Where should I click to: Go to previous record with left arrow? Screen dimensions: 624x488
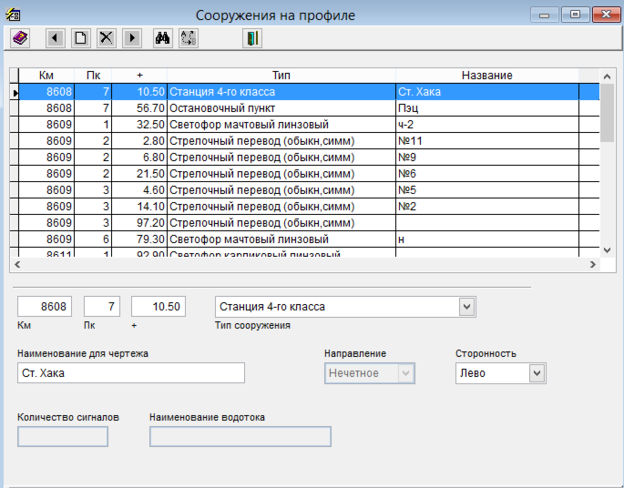(54, 38)
